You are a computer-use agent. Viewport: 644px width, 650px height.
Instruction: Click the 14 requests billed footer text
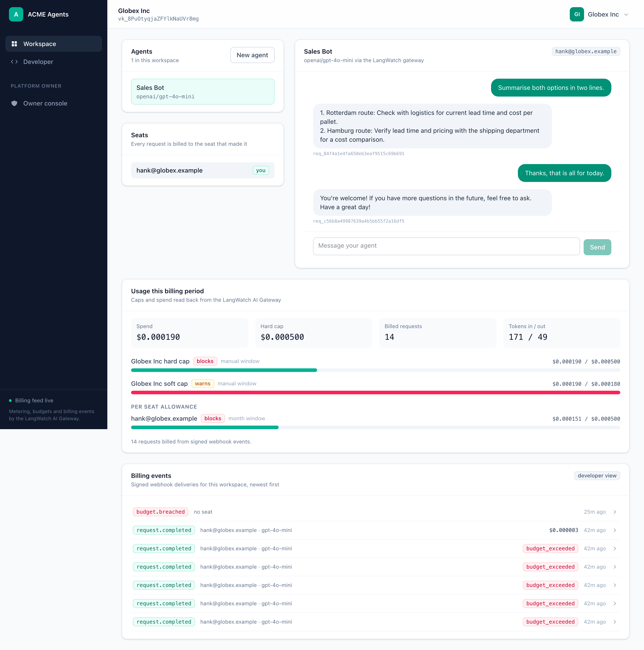[x=191, y=442]
